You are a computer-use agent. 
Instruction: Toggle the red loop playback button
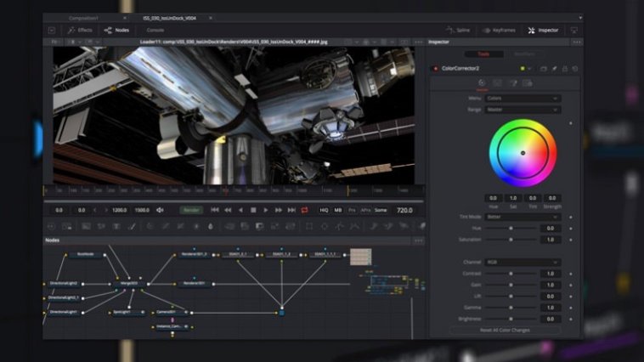(304, 210)
